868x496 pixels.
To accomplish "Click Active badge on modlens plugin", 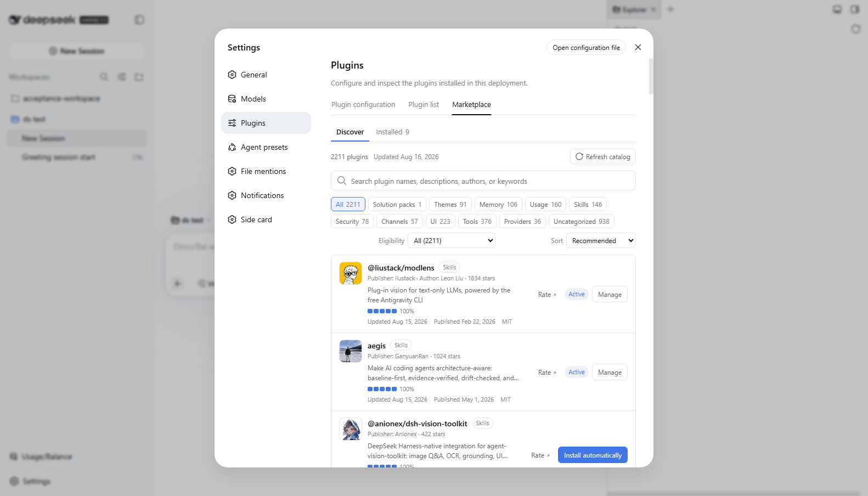I will tap(577, 294).
